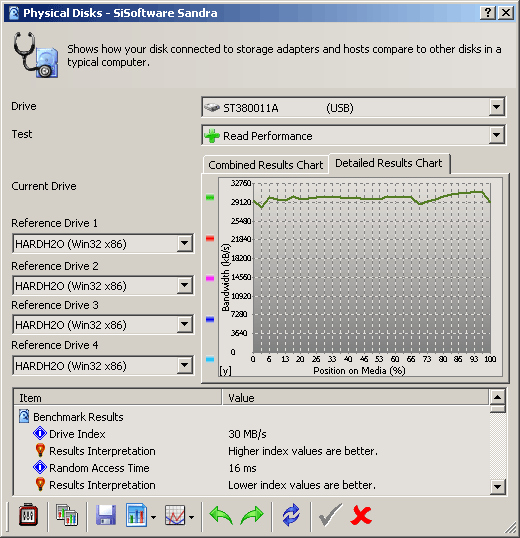Click the Benchmark Results row icon
The width and height of the screenshot is (520, 538).
click(x=24, y=416)
